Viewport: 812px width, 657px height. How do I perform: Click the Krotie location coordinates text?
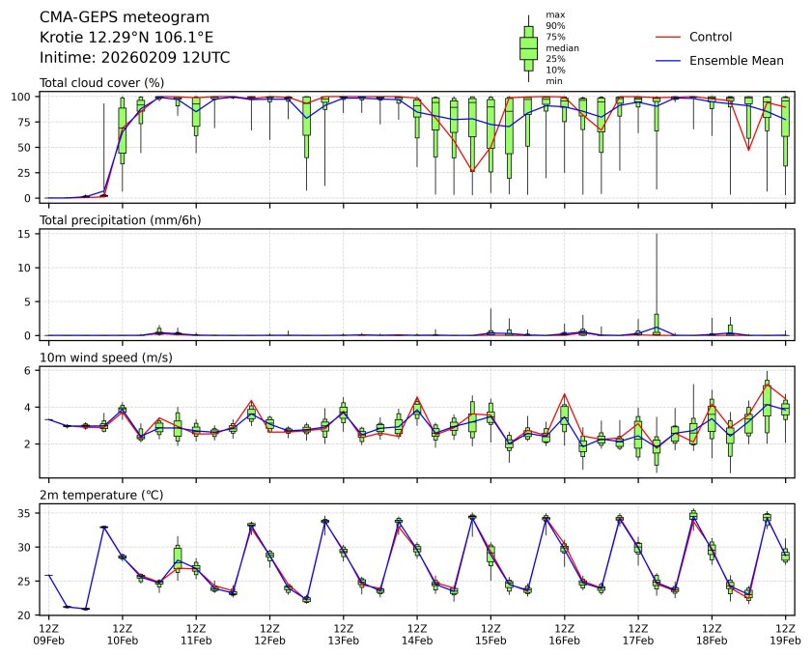(126, 38)
